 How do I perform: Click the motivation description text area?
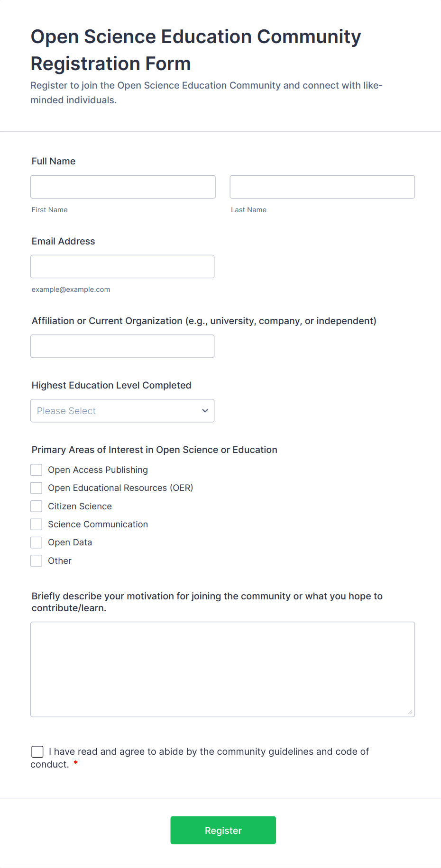point(222,669)
